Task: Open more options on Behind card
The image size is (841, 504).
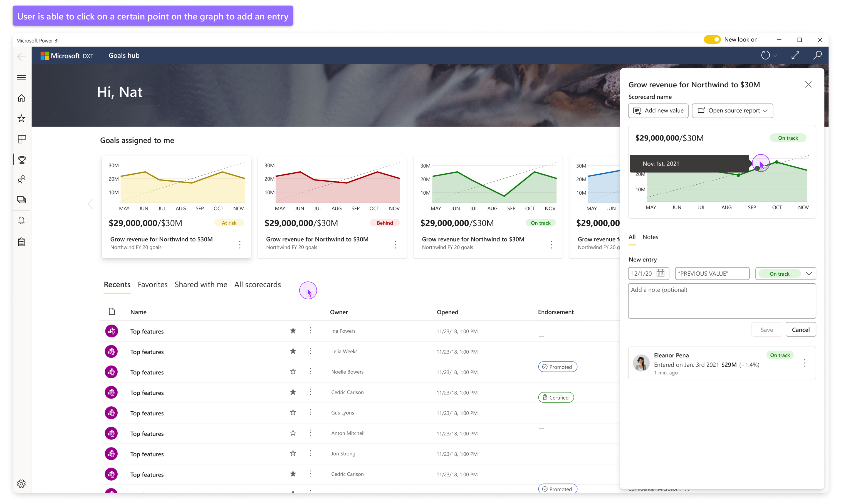Action: click(395, 244)
